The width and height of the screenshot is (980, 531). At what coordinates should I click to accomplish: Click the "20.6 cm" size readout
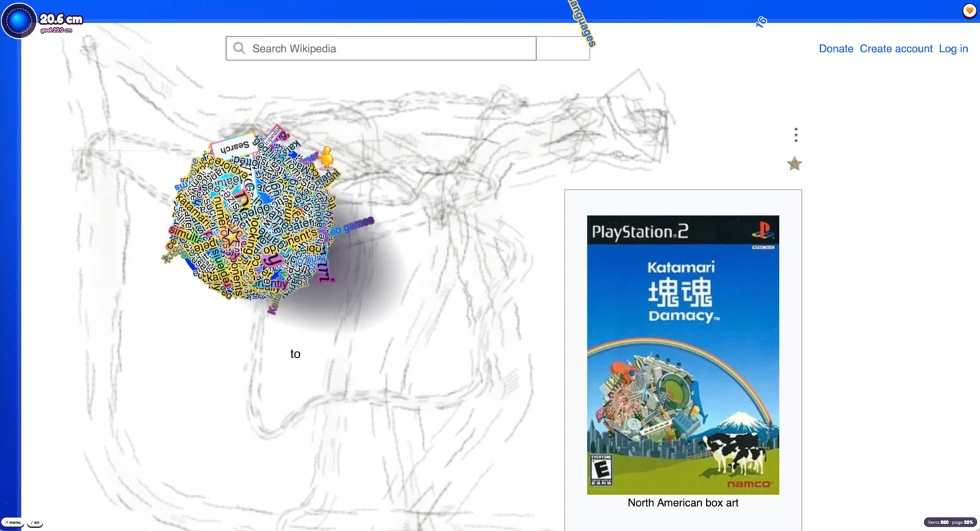click(x=61, y=19)
